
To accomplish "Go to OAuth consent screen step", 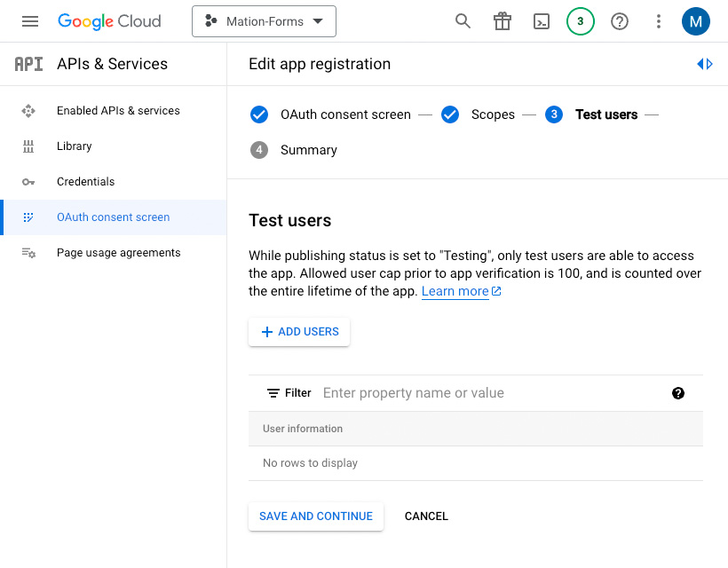I will [x=345, y=114].
